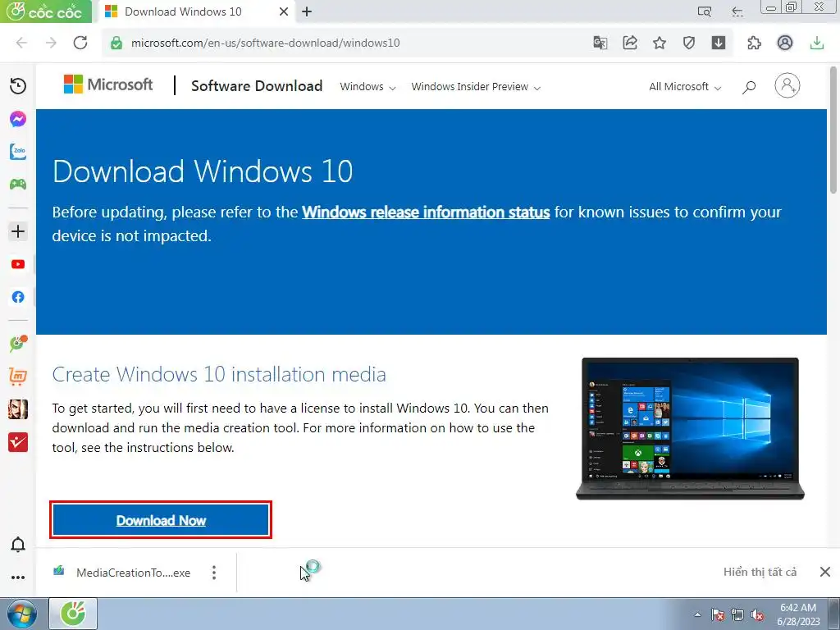Image resolution: width=840 pixels, height=630 pixels.
Task: Click Hiển thị tất cả downloads link
Action: click(x=760, y=572)
